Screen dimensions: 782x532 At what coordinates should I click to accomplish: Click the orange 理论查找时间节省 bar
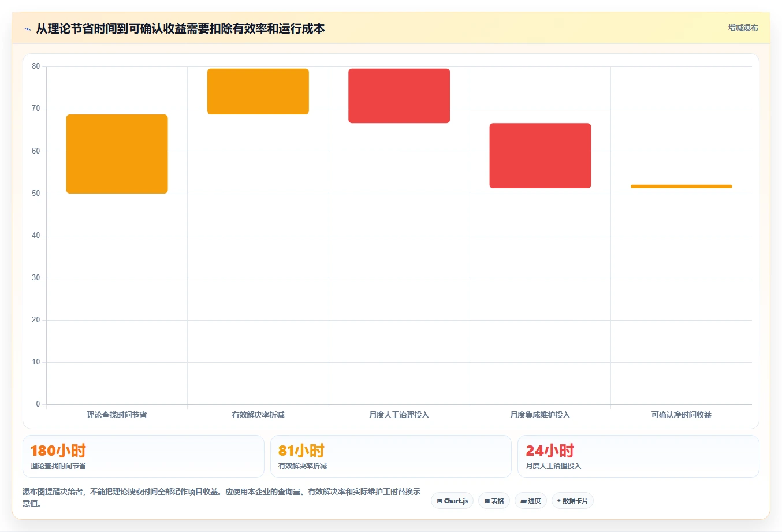pos(117,154)
